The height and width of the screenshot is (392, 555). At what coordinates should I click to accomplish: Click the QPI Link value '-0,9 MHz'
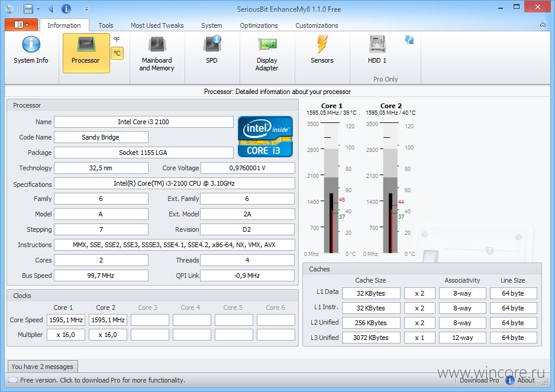tap(247, 276)
